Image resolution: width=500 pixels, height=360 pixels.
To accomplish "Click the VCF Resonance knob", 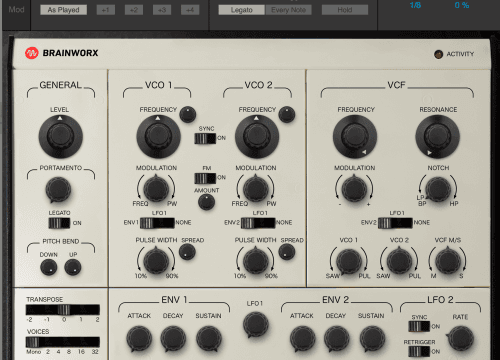I will [437, 136].
